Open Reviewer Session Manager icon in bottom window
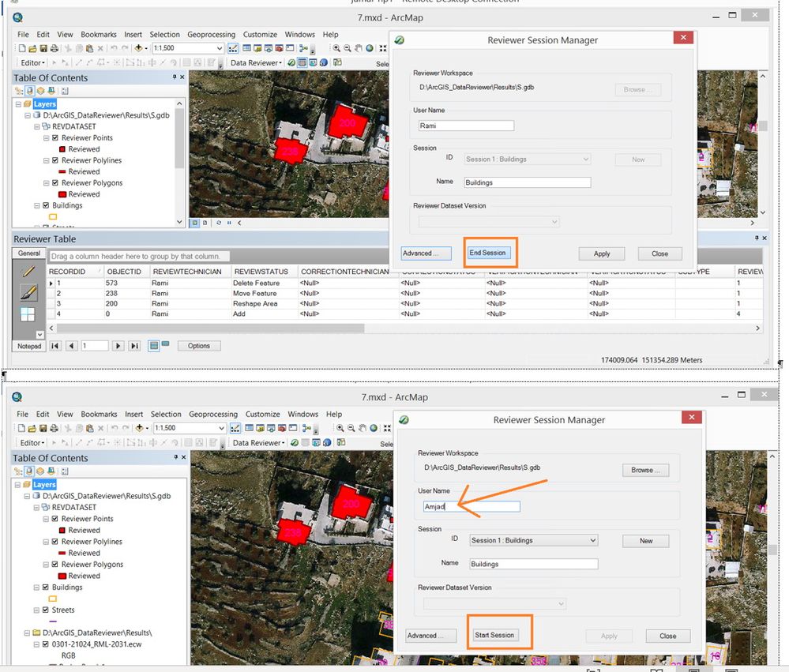The image size is (789, 672). (x=295, y=443)
